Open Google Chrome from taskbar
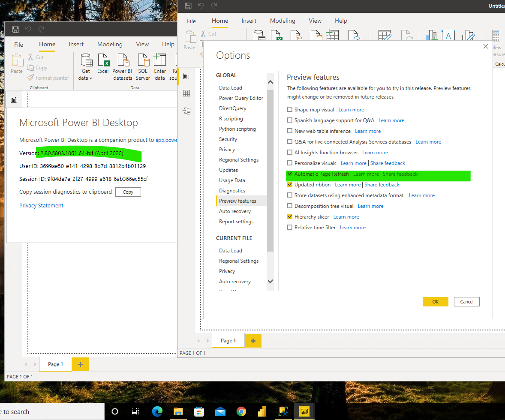Image resolution: width=505 pixels, height=420 pixels. coord(241,411)
